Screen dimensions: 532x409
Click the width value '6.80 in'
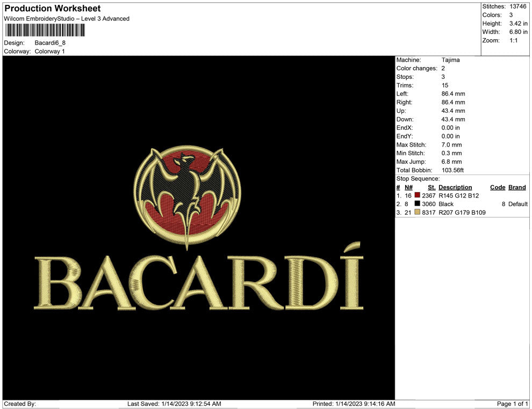click(518, 32)
